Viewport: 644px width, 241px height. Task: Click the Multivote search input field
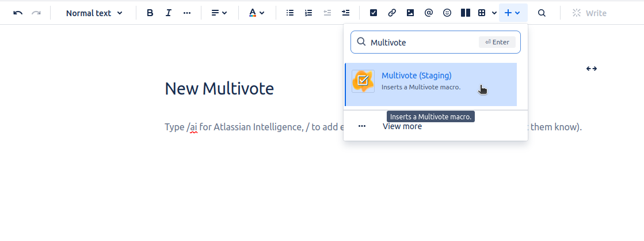coord(423,42)
